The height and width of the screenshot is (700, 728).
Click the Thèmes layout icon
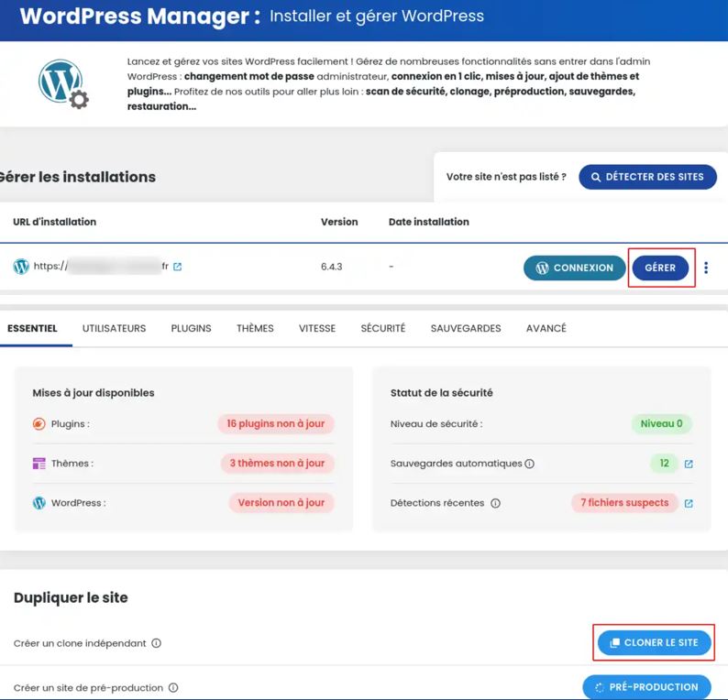pyautogui.click(x=39, y=464)
